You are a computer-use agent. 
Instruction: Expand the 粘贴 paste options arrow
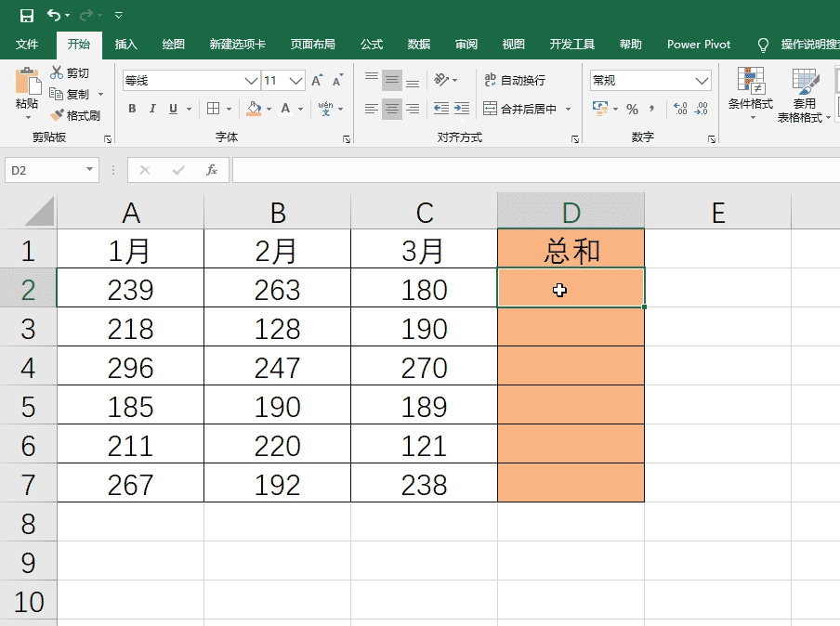pyautogui.click(x=27, y=117)
